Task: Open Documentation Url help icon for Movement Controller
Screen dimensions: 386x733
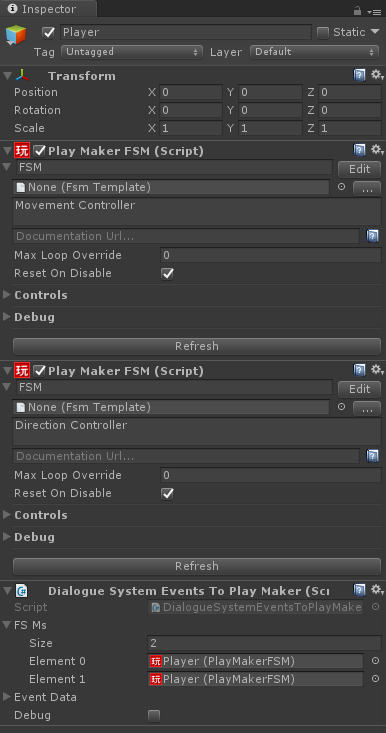Action: pos(372,236)
